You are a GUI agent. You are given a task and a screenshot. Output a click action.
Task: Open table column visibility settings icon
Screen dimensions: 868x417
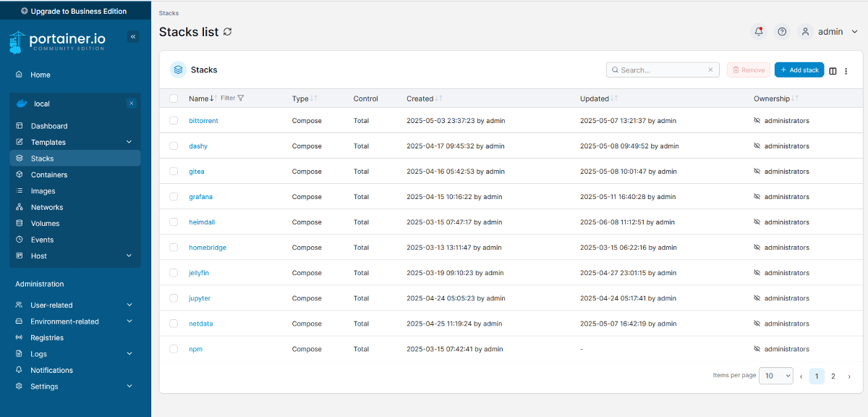833,71
